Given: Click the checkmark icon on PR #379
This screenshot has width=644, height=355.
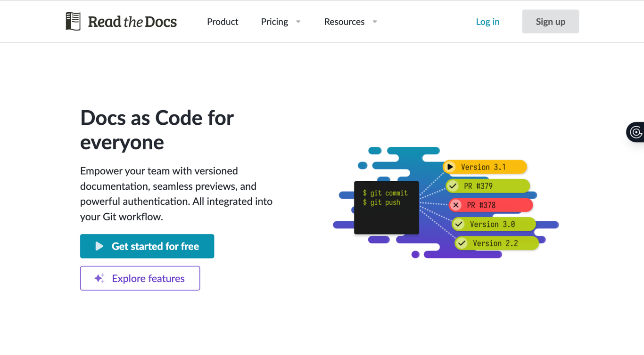Looking at the screenshot, I should pyautogui.click(x=453, y=186).
